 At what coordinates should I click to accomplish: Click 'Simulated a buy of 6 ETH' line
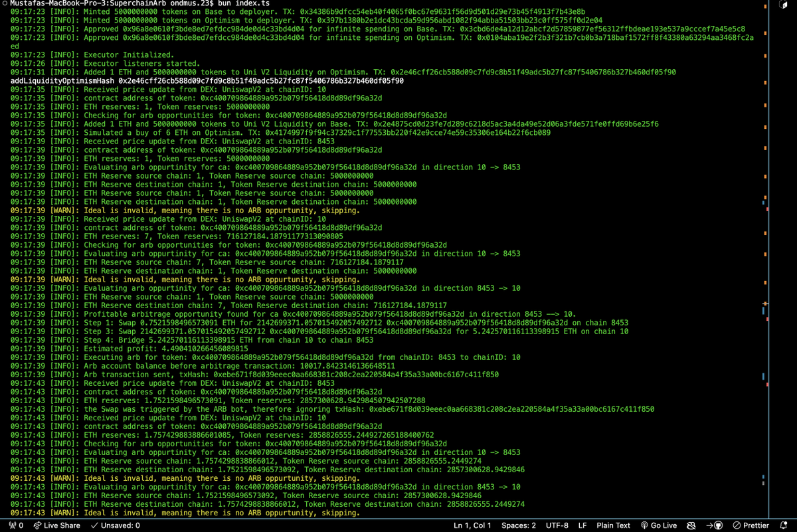point(280,133)
